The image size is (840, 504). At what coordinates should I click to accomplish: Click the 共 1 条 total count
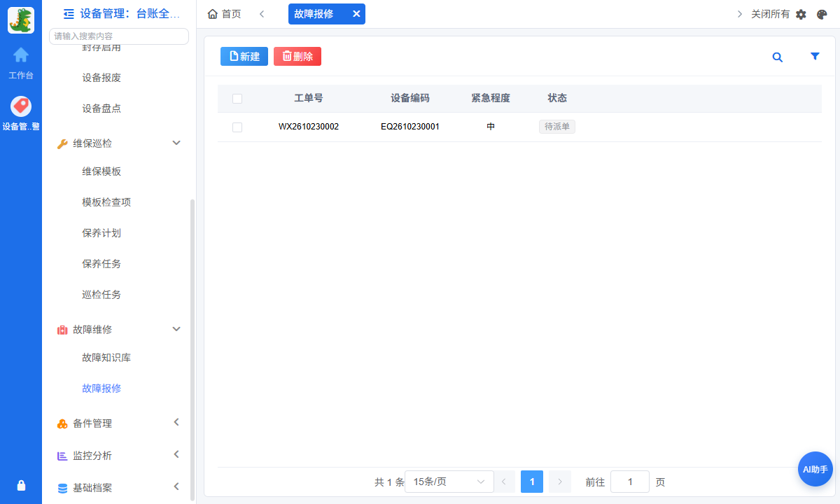pos(389,482)
